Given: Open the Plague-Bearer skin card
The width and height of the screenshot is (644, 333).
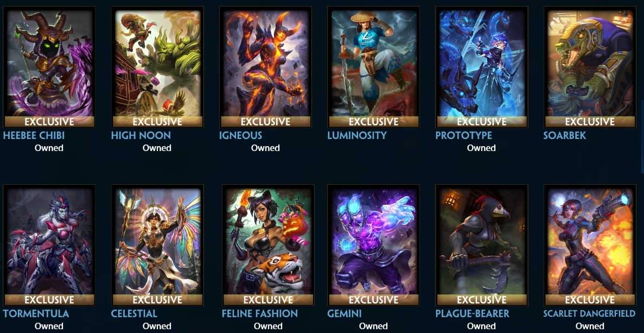Looking at the screenshot, I should click(482, 245).
